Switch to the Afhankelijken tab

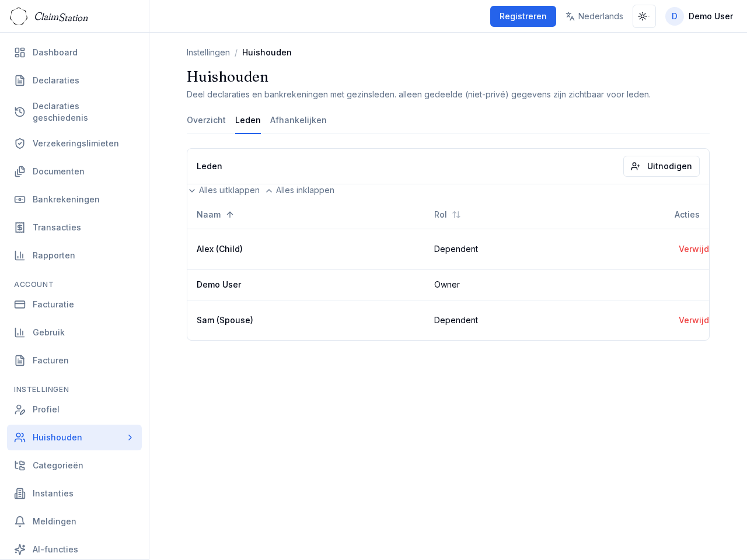pyautogui.click(x=298, y=120)
